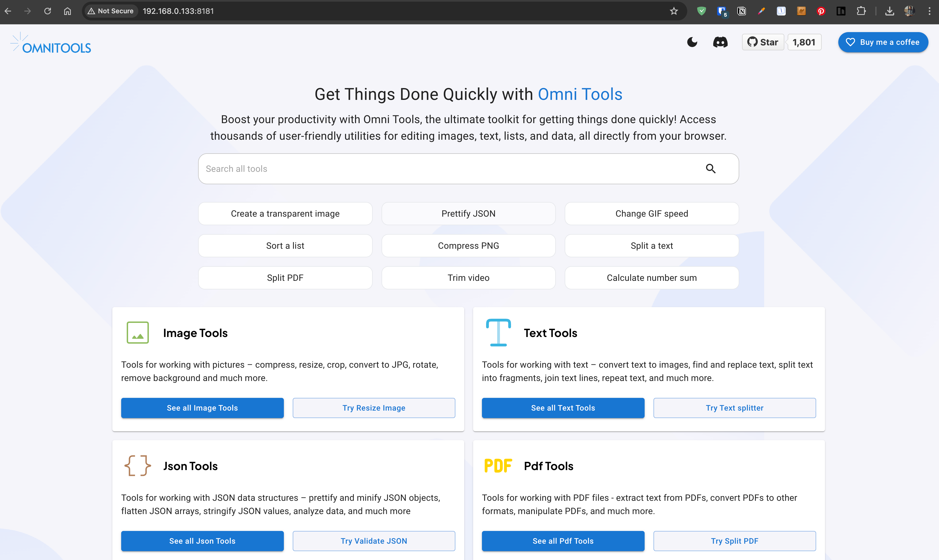Screen dimensions: 939x560
Task: Open the Trim video shortcut
Action: (x=468, y=278)
